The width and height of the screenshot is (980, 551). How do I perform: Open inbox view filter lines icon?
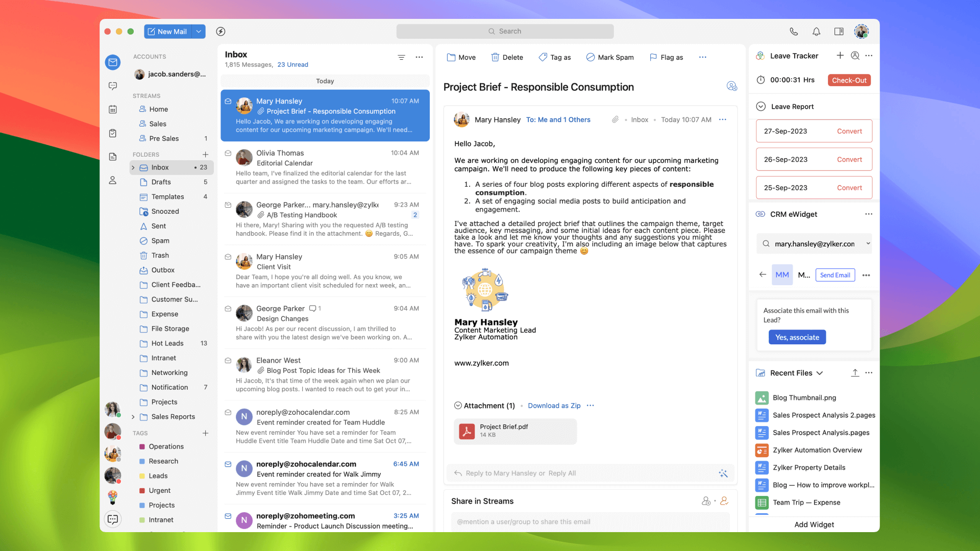pos(401,57)
